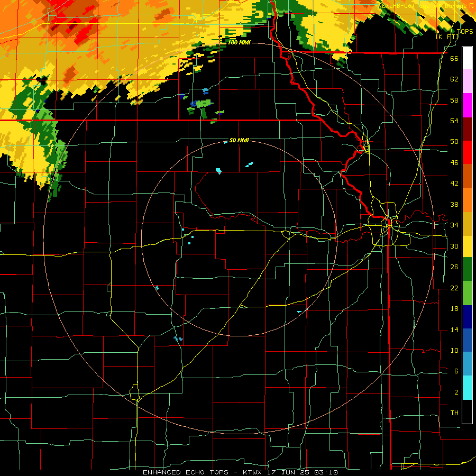Select the cyan legend swatch
The height and width of the screenshot is (476, 476).
tap(467, 388)
